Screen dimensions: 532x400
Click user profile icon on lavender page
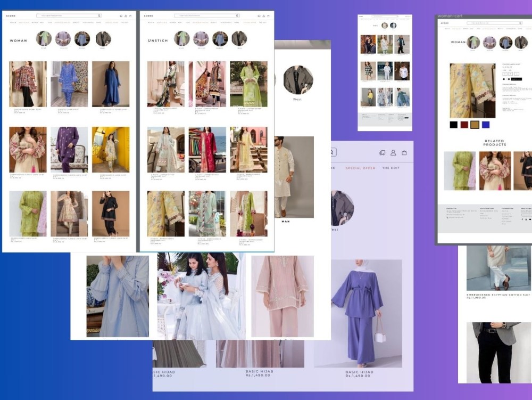[393, 153]
